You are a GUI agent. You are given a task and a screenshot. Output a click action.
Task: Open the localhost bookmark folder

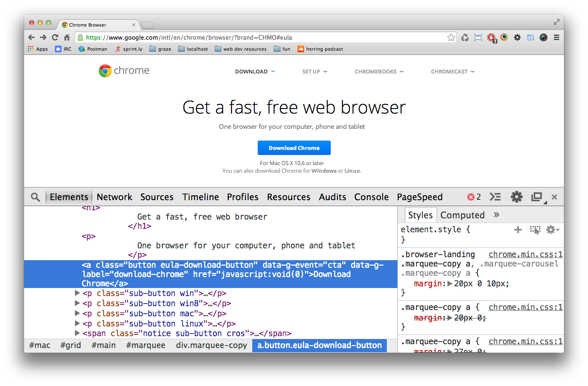point(193,49)
